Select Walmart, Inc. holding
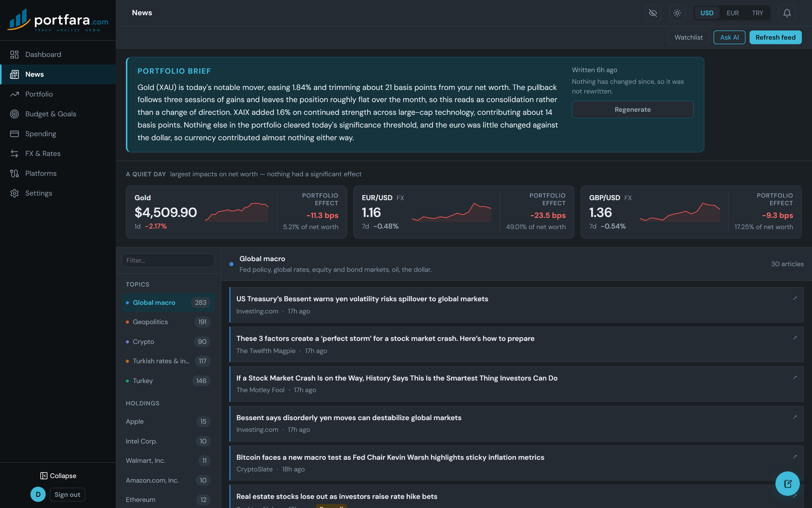 click(x=168, y=461)
